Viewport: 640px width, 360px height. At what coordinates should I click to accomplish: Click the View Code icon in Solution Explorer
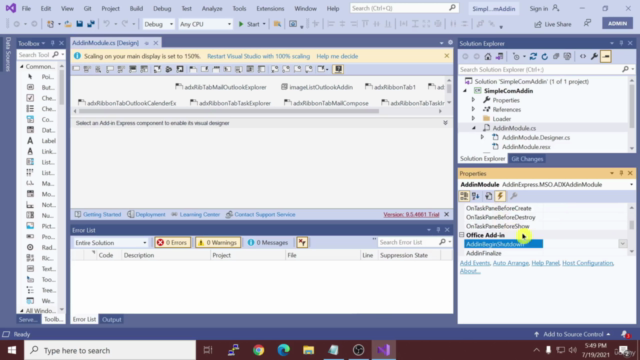[583, 57]
